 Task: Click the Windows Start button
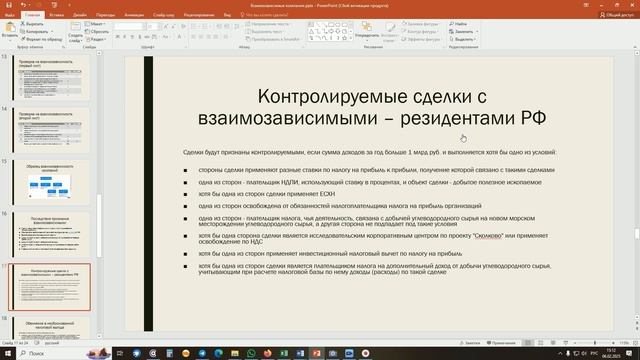[7, 353]
